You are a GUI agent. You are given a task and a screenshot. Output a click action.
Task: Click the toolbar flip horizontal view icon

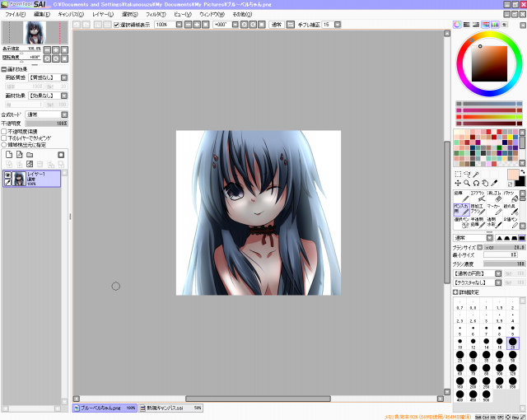(291, 25)
